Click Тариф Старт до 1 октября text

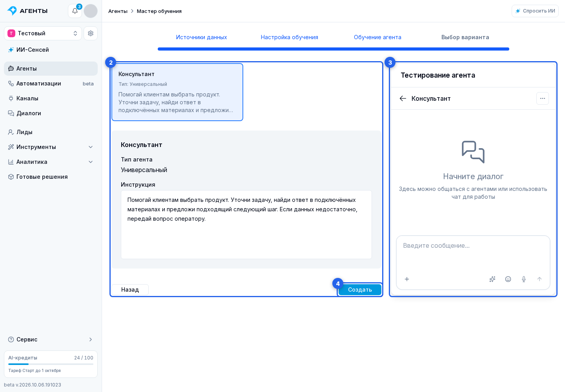pos(35,370)
